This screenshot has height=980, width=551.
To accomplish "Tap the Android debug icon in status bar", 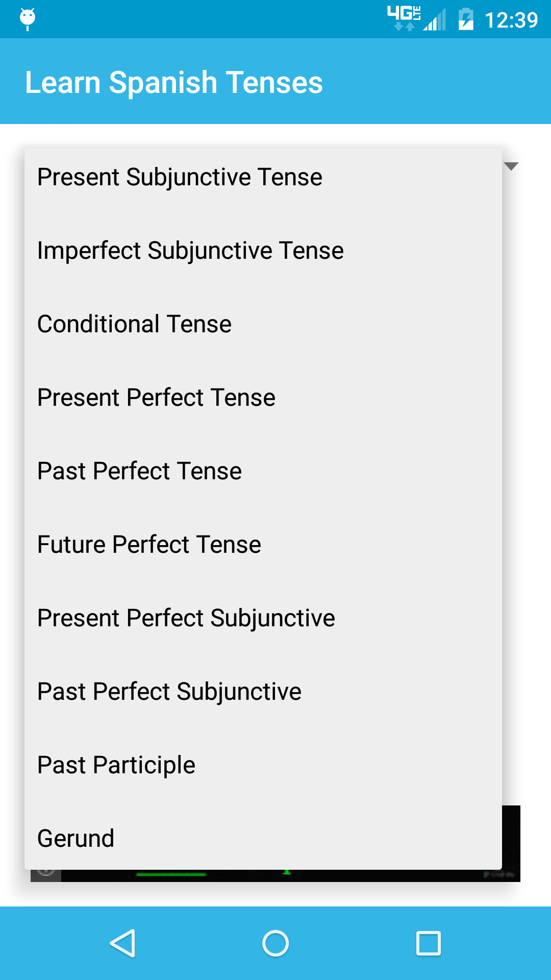I will click(28, 19).
